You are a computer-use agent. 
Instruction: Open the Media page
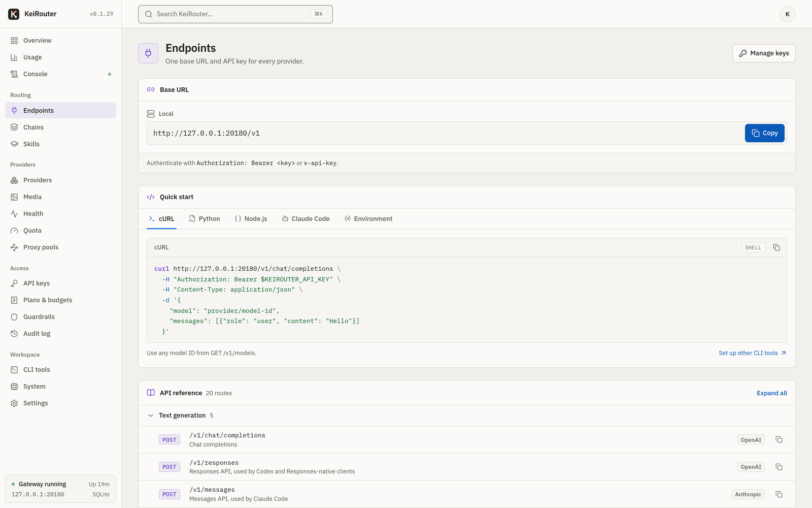coord(60,197)
